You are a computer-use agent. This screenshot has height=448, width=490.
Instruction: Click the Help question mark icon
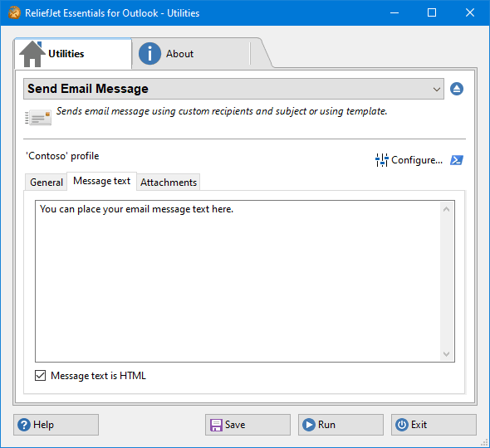click(x=24, y=425)
